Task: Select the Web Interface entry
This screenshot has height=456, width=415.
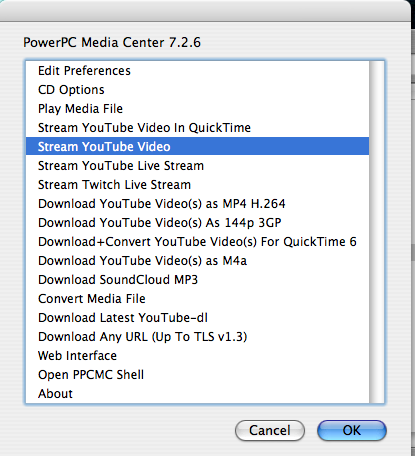Action: pos(197,356)
